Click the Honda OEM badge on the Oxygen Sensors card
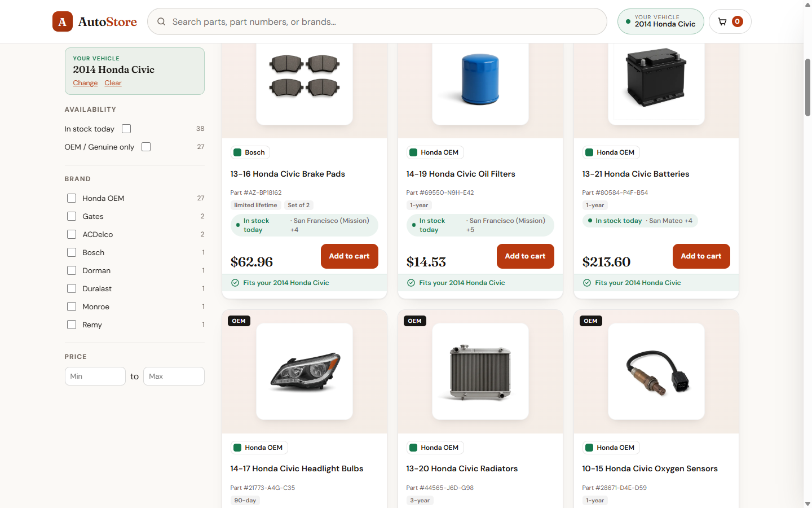The image size is (812, 508). tap(611, 448)
